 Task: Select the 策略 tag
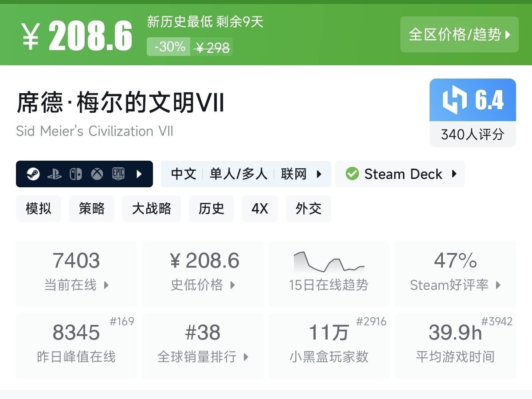click(x=92, y=209)
